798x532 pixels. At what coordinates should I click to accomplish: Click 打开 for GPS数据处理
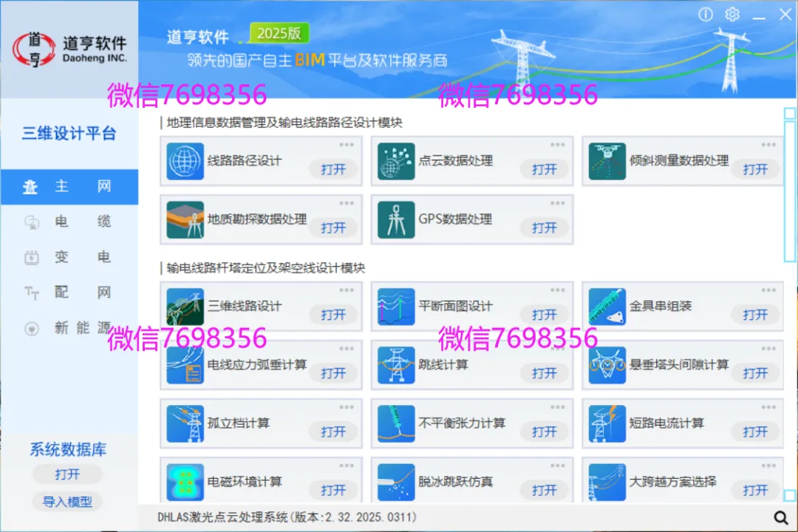pos(544,228)
